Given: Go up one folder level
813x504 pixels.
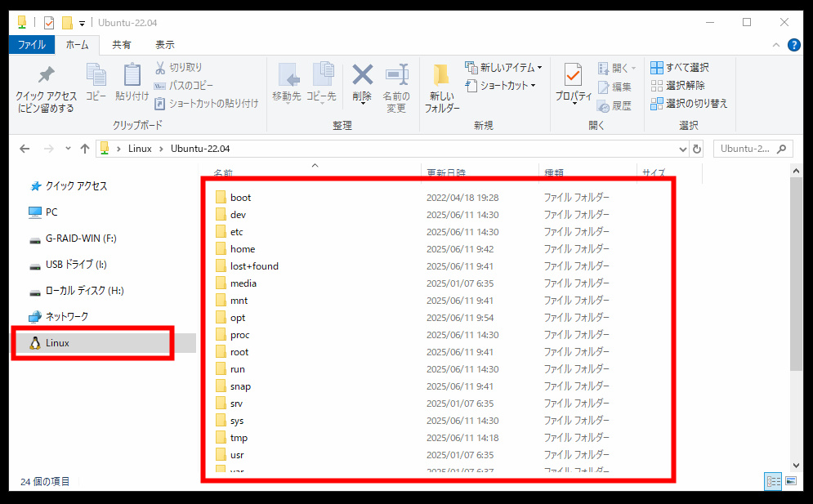Looking at the screenshot, I should tap(85, 149).
